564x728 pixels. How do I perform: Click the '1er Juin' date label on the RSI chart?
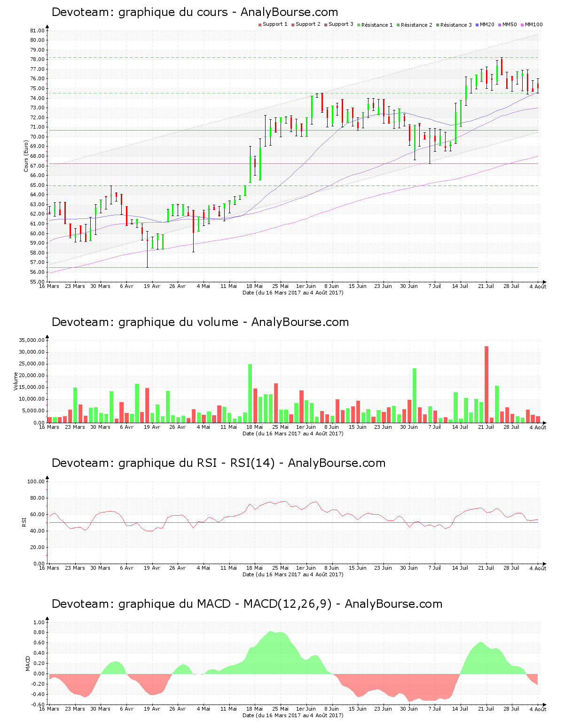point(306,568)
